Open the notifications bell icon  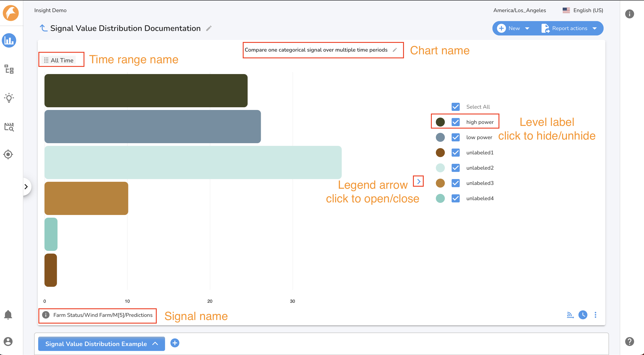coord(8,315)
